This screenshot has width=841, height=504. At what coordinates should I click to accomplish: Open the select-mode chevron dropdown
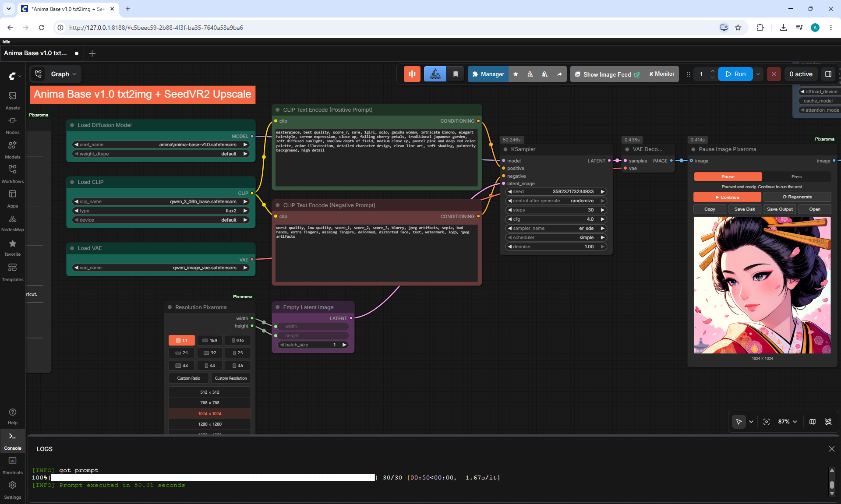751,422
